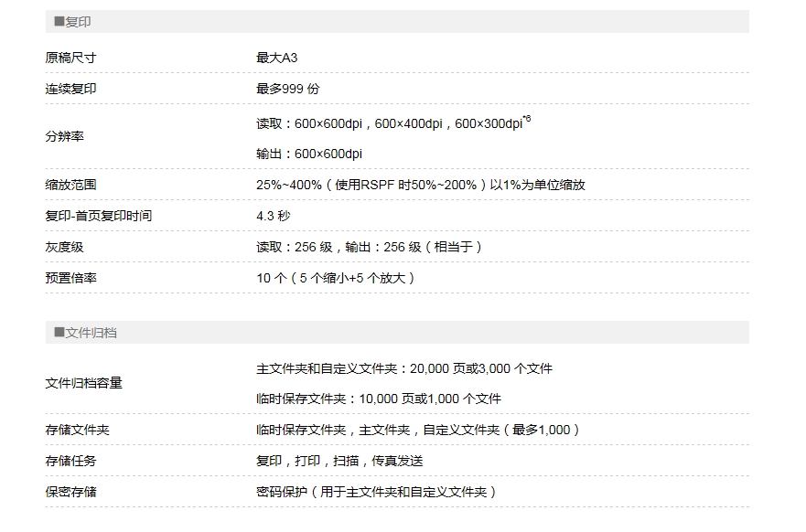Click the 分辨率 row label

pos(64,136)
